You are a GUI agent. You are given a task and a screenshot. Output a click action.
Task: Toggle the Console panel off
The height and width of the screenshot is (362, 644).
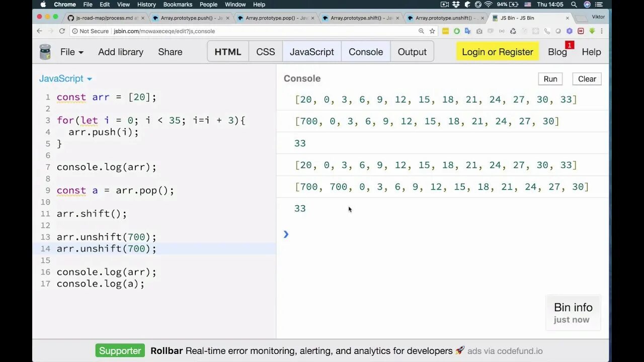point(366,52)
